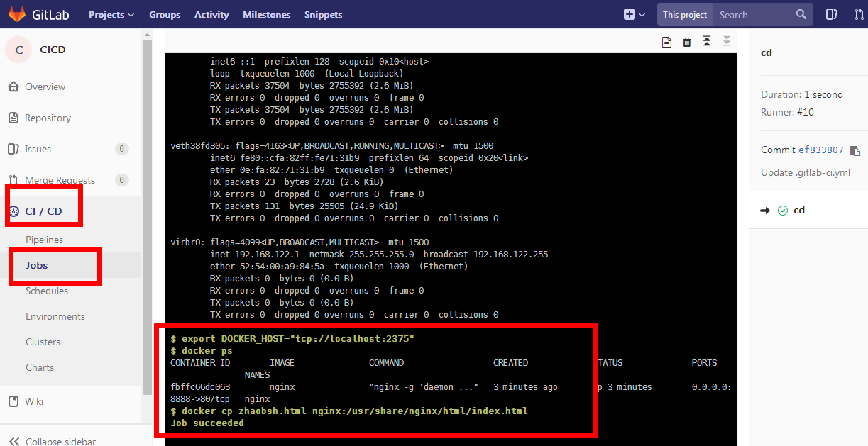This screenshot has height=446, width=868.
Task: Click the Overview house icon in sidebar
Action: 13,87
